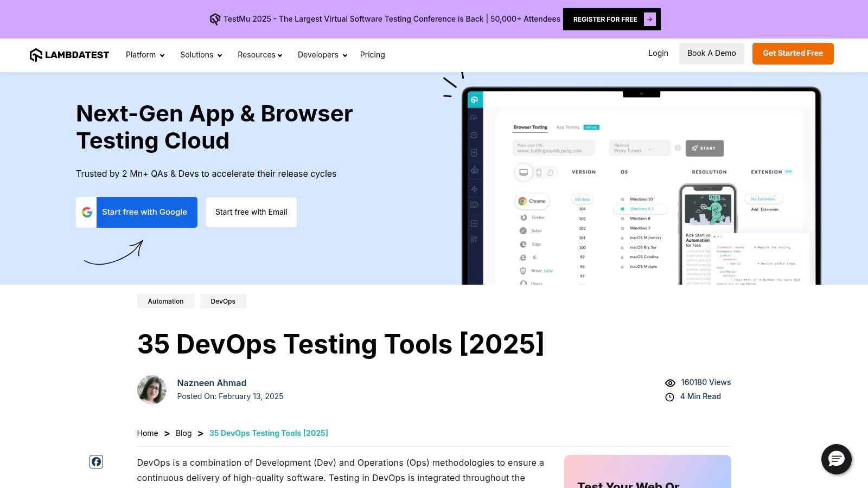This screenshot has height=488, width=868.
Task: Click the arrow icon in Register button
Action: pos(649,19)
